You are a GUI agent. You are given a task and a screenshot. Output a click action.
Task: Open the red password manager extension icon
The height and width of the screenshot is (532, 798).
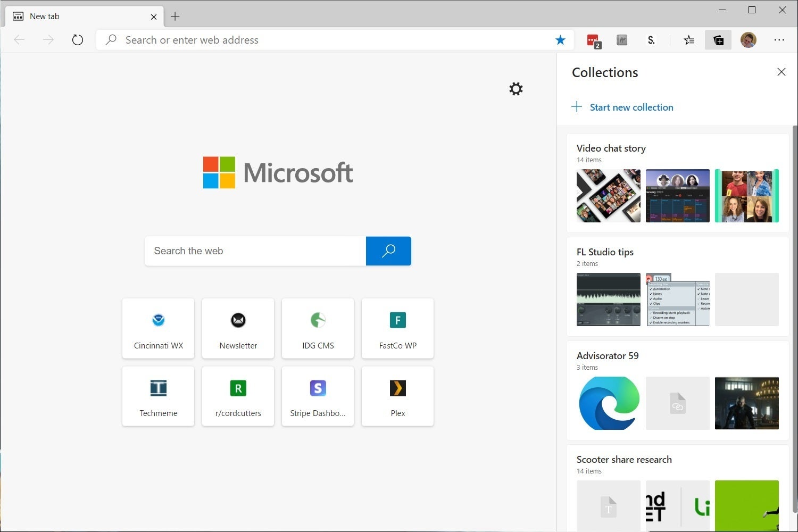coord(593,40)
